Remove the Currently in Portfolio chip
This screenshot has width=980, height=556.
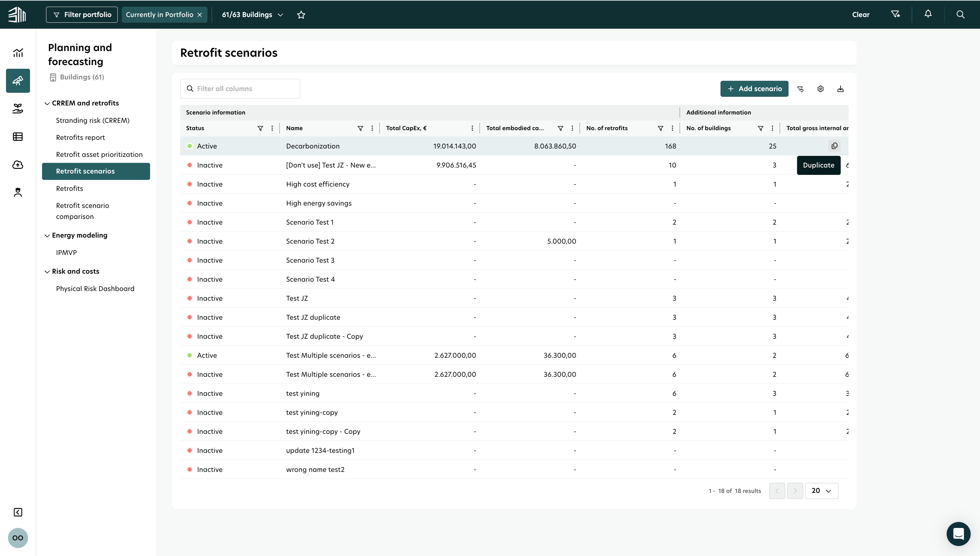[199, 14]
